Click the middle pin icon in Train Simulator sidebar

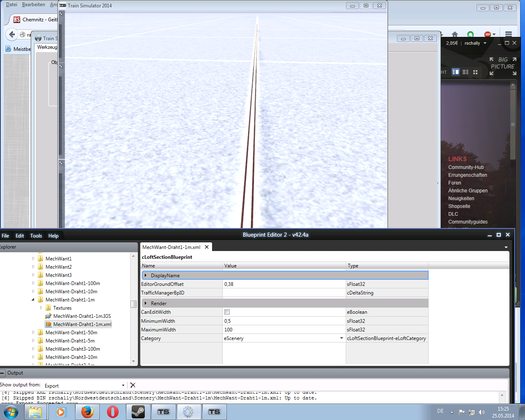pyautogui.click(x=61, y=66)
